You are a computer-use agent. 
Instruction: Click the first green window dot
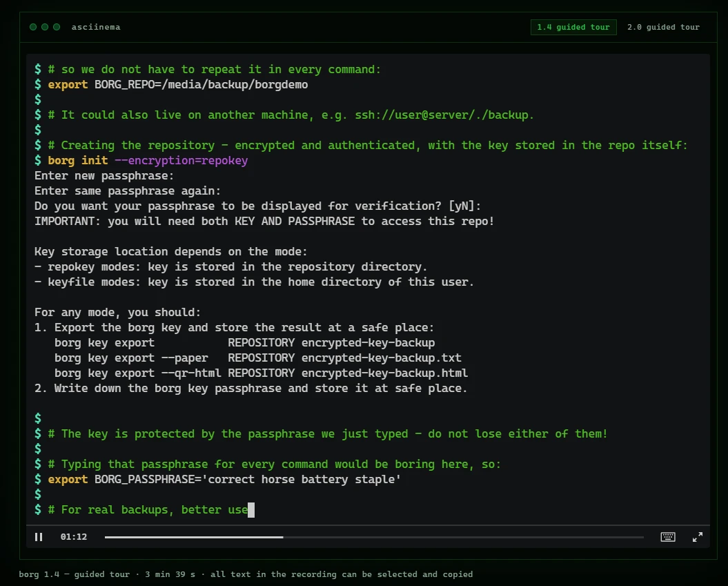coord(33,27)
